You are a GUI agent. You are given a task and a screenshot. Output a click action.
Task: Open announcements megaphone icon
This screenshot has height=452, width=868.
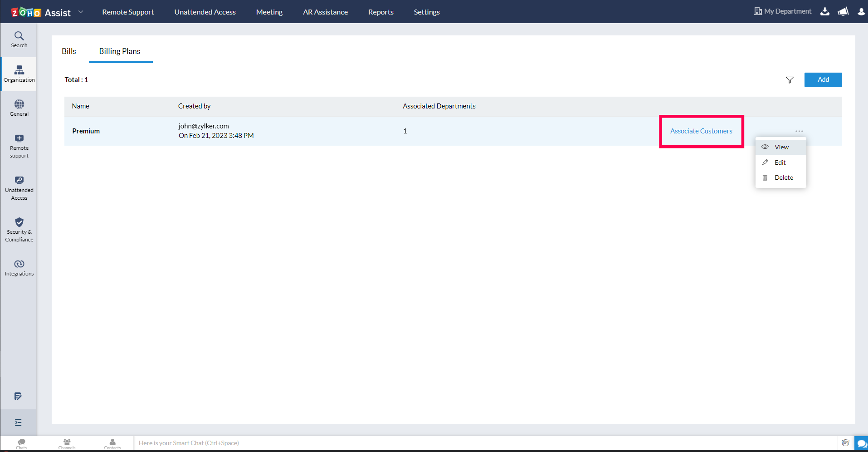pos(843,12)
